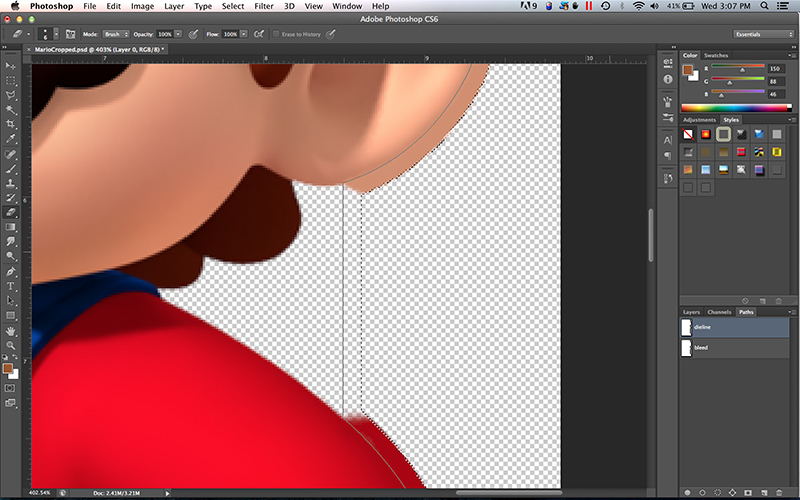The height and width of the screenshot is (500, 800).
Task: Open the Styles panel flyout menu
Action: [x=791, y=120]
